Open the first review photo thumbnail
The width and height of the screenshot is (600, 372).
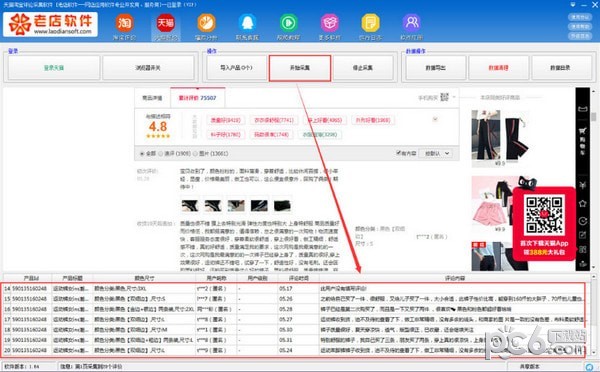click(x=190, y=206)
